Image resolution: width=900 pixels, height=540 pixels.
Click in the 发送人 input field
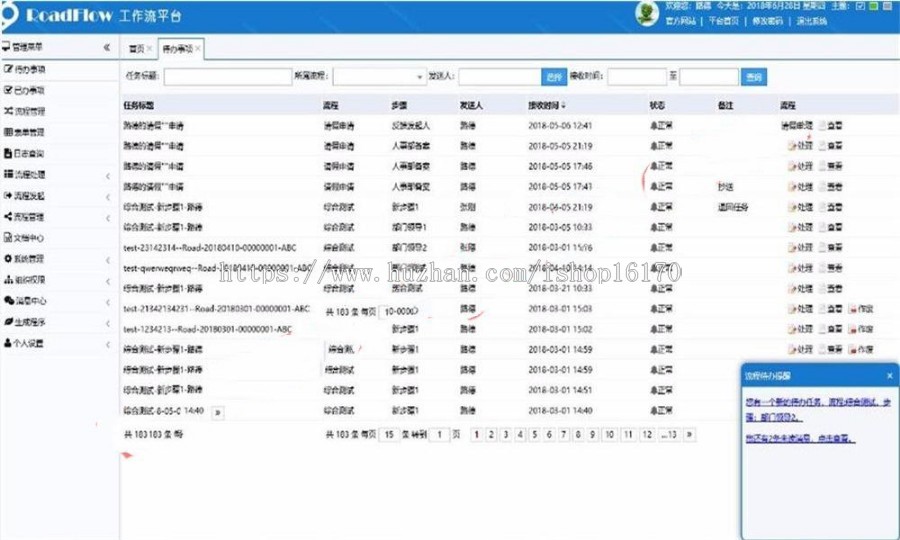tap(500, 77)
